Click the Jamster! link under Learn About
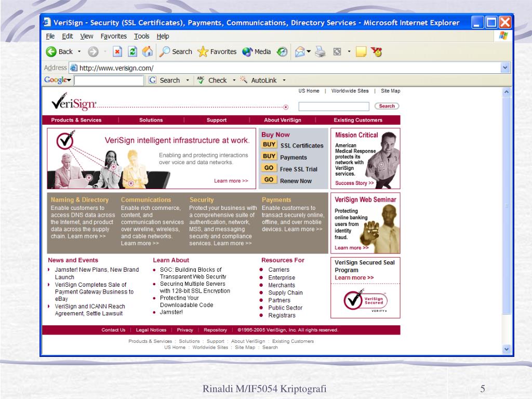Image resolution: width=532 pixels, height=399 pixels. 171,312
